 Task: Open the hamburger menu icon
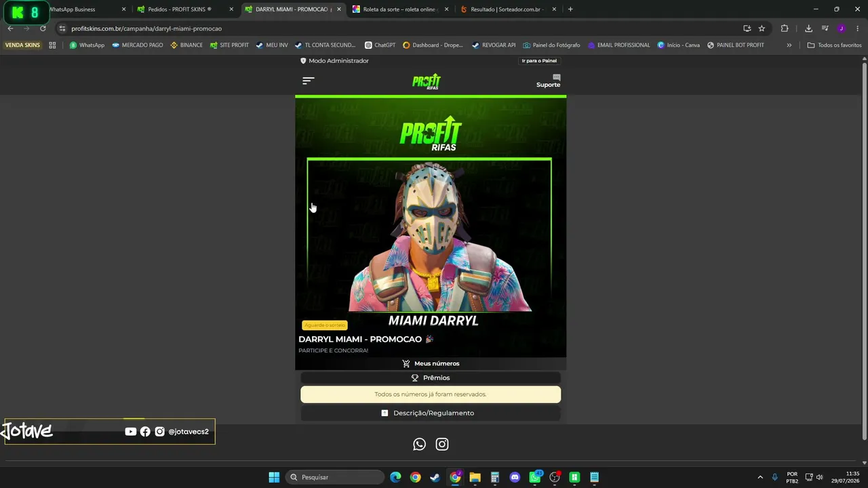click(x=308, y=81)
